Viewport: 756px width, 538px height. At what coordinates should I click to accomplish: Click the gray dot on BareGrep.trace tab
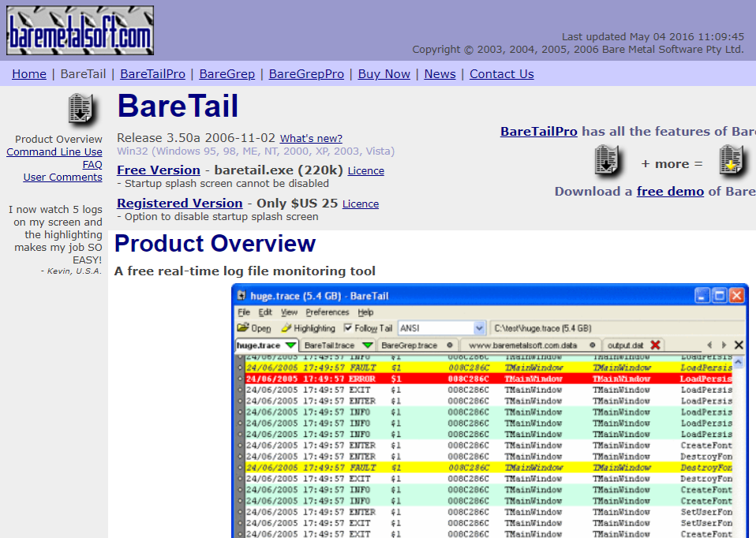click(x=449, y=346)
